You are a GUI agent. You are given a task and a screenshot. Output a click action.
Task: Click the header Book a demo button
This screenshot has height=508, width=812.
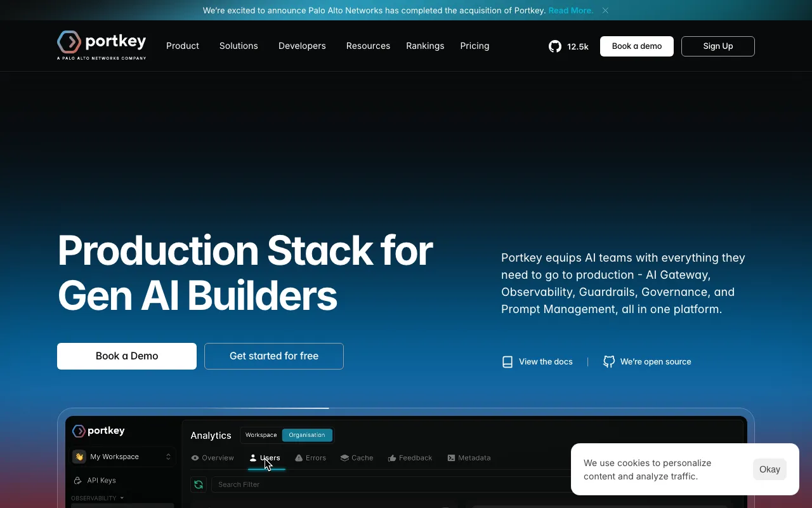[637, 46]
